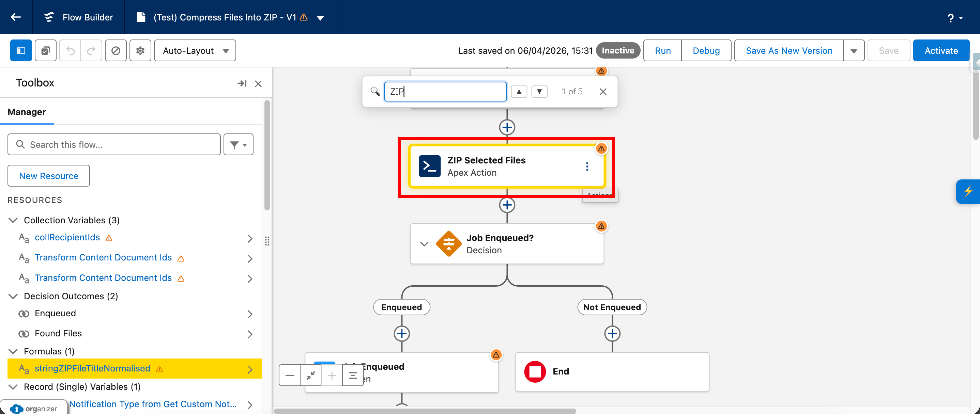980x414 pixels.
Task: Select the multi-select elements toolbar icon
Action: 45,50
